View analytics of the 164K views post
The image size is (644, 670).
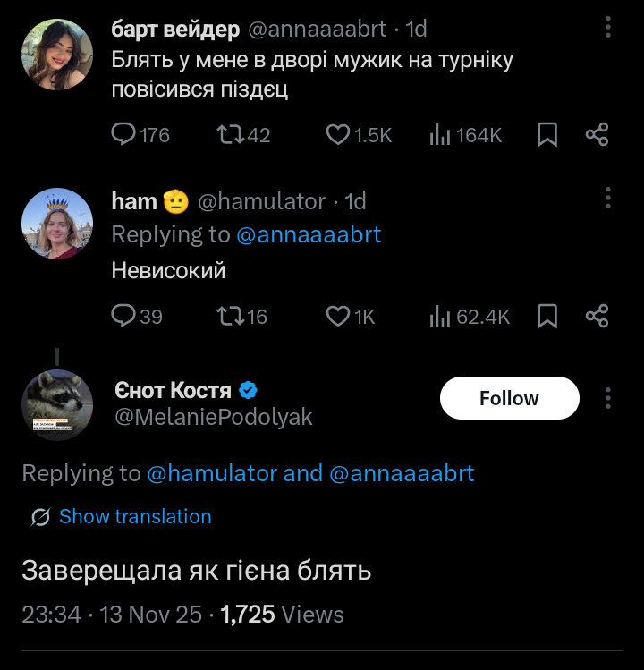[x=440, y=135]
